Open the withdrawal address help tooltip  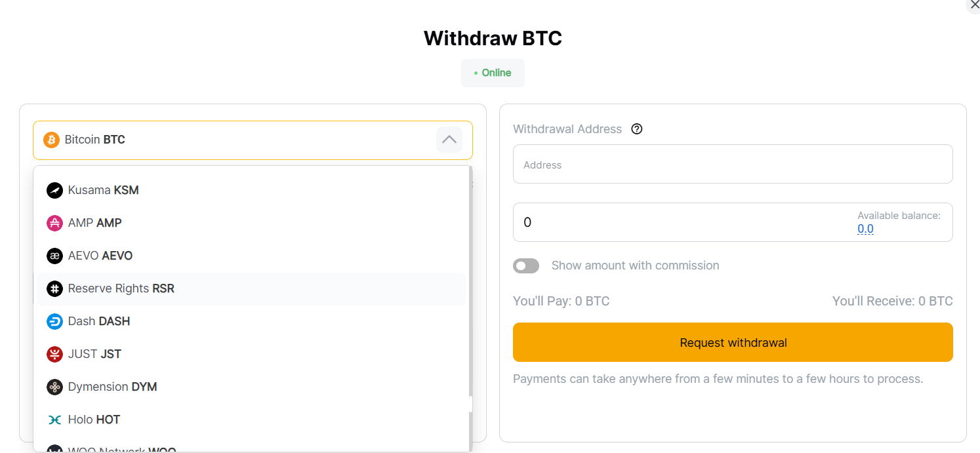point(637,128)
